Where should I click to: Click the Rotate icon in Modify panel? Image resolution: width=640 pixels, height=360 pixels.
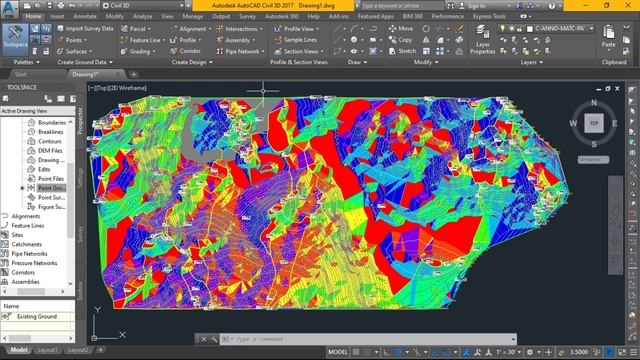426,29
